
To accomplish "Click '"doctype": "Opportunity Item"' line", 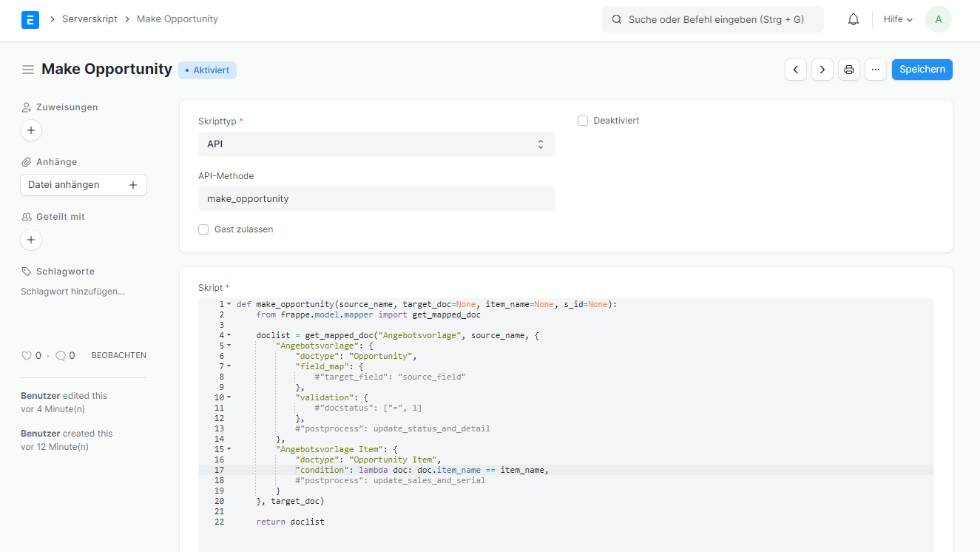I will pyautogui.click(x=368, y=460).
